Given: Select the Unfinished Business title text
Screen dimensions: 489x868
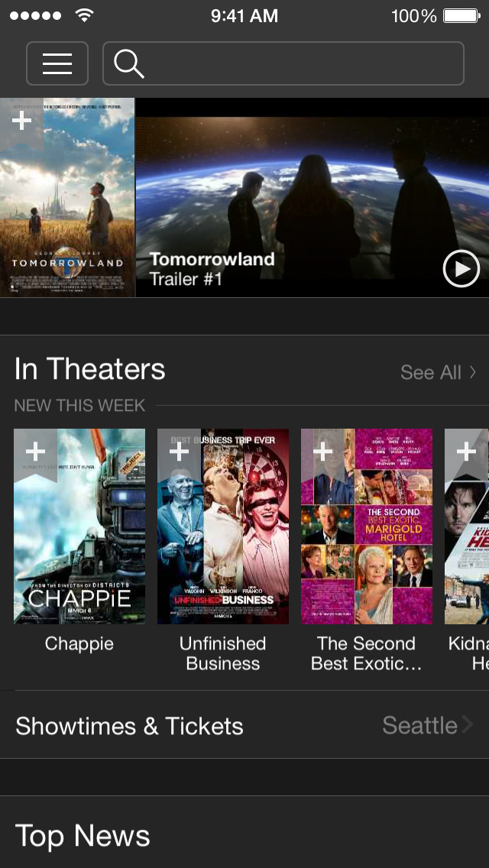Looking at the screenshot, I should (222, 653).
